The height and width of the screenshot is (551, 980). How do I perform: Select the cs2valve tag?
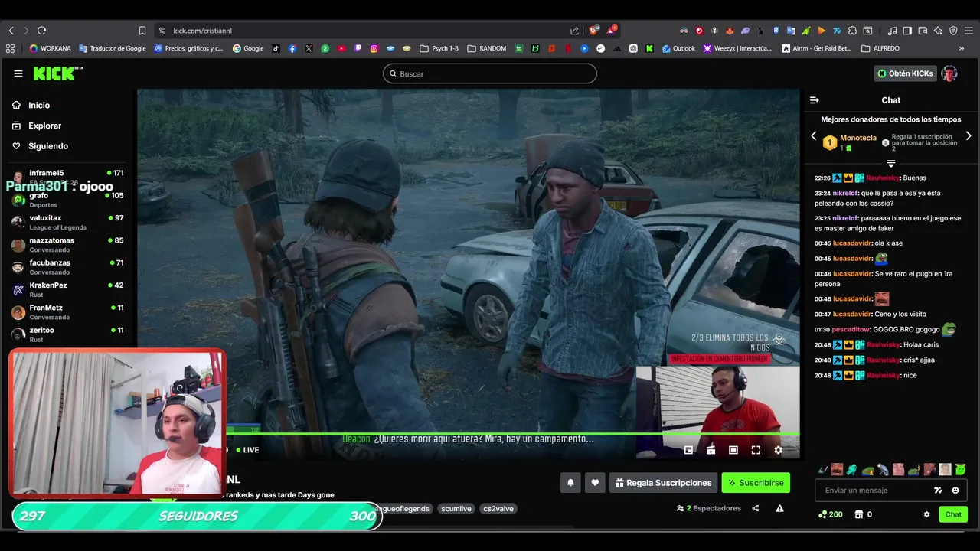tap(498, 508)
